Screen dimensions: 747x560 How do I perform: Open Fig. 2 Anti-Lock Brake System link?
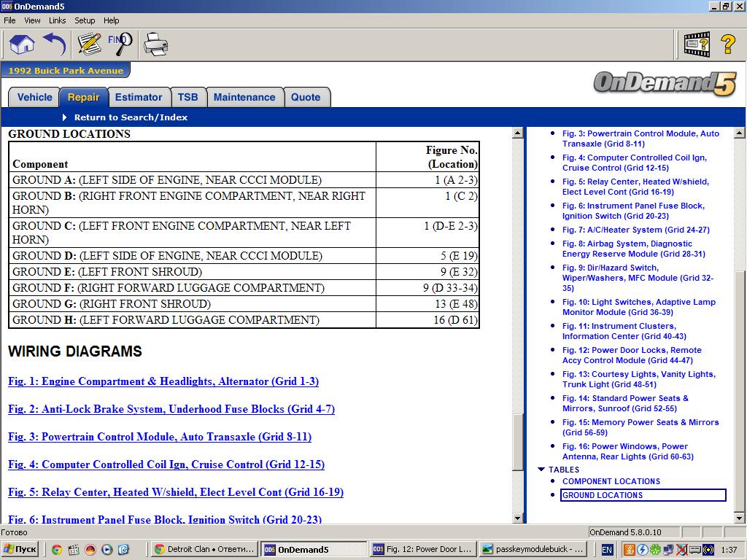(x=171, y=409)
